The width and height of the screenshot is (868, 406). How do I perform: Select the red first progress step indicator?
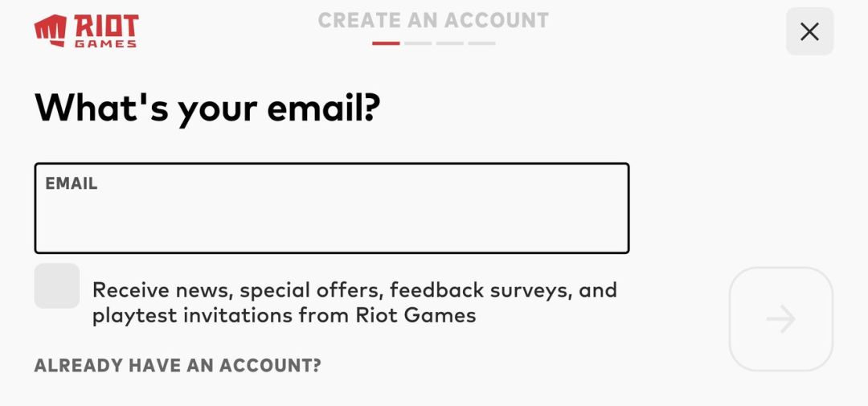(386, 43)
